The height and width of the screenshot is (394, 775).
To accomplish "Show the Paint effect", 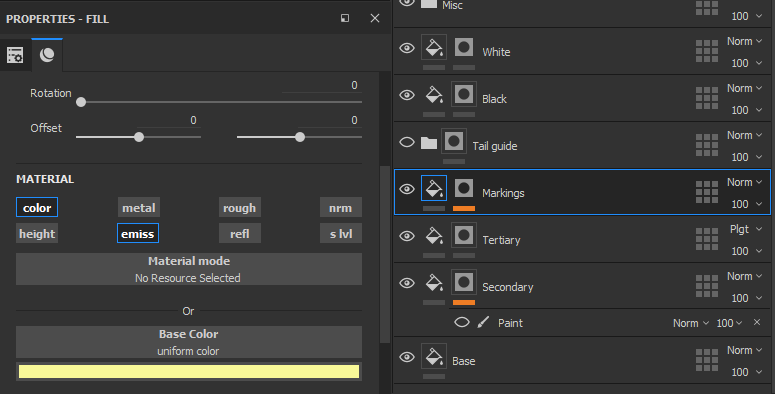I will (462, 322).
